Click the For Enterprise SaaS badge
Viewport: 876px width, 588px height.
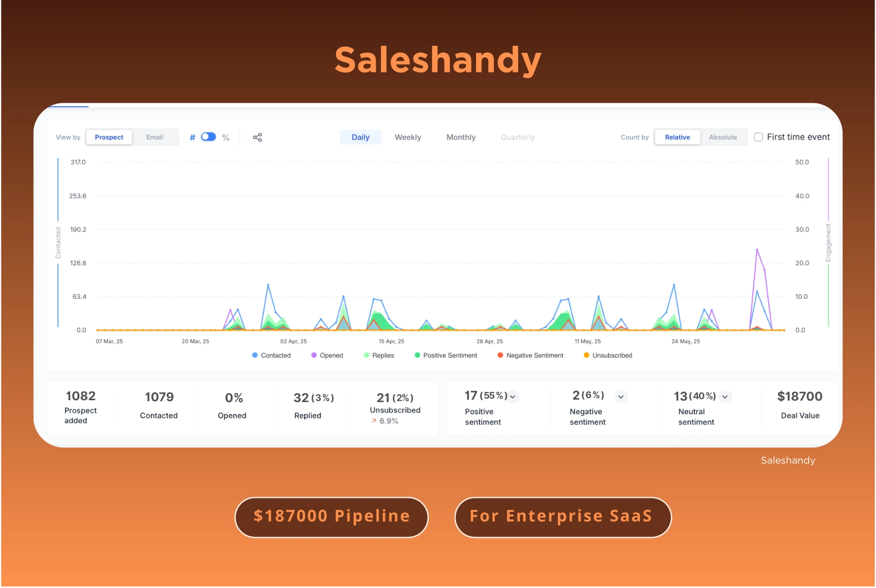tap(563, 517)
